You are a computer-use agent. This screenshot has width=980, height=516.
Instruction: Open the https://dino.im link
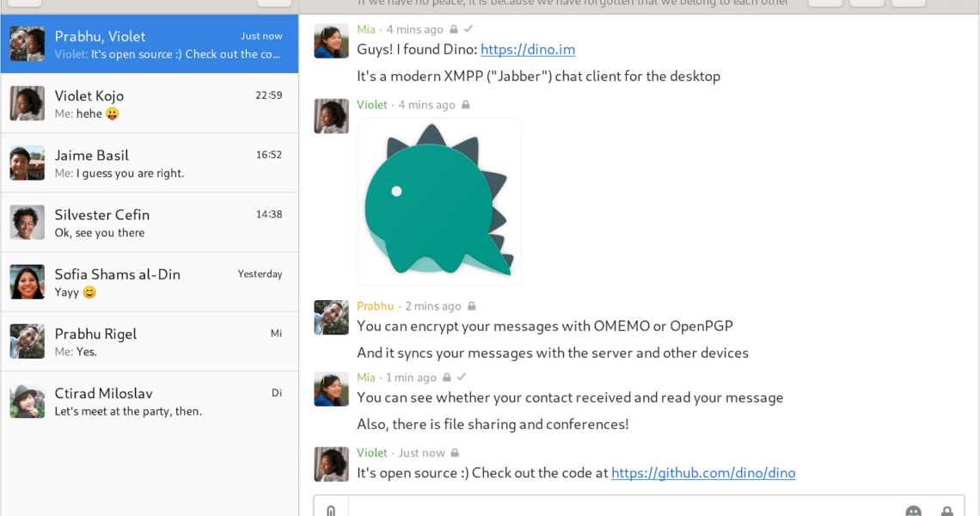(528, 50)
